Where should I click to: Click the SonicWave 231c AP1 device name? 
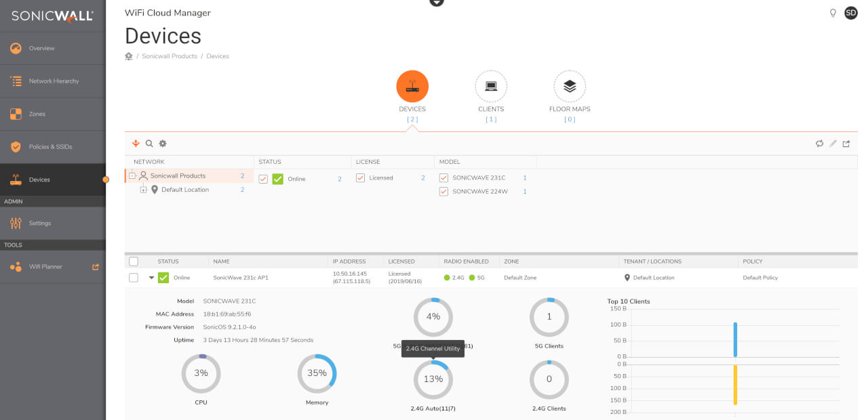241,278
